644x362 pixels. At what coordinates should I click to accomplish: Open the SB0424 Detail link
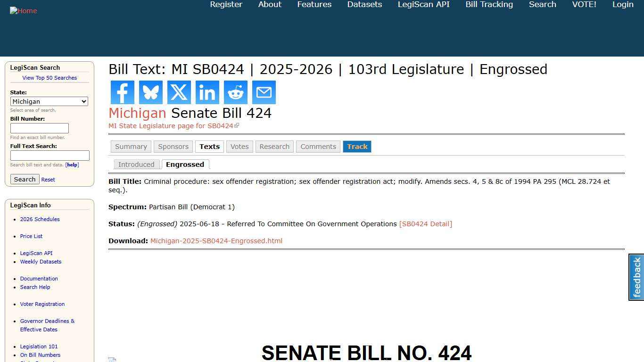click(x=426, y=224)
